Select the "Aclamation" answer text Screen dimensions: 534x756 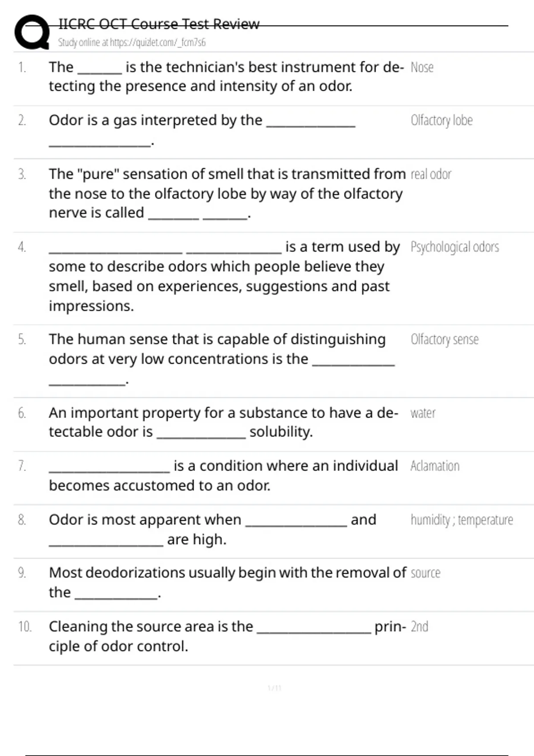tap(435, 466)
